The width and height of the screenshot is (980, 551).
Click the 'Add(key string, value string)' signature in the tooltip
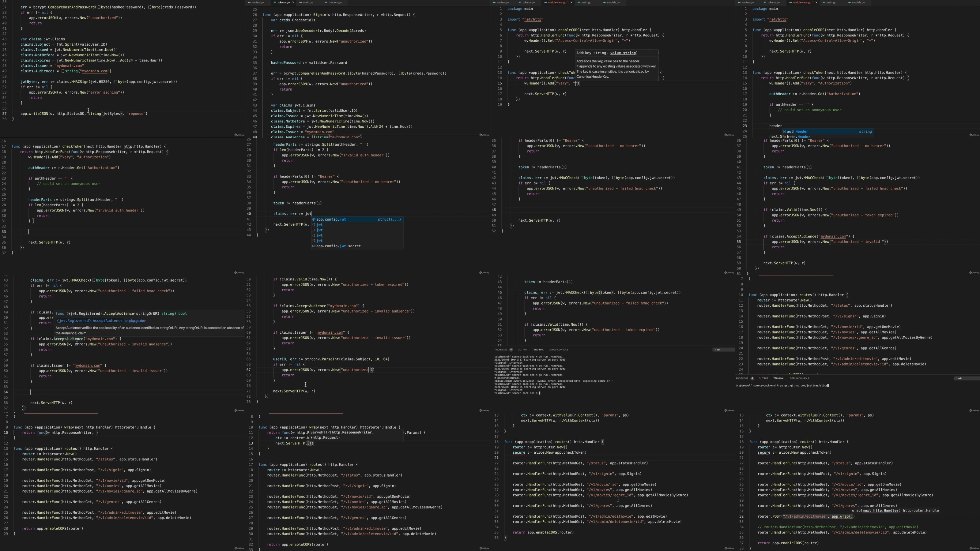pos(606,53)
